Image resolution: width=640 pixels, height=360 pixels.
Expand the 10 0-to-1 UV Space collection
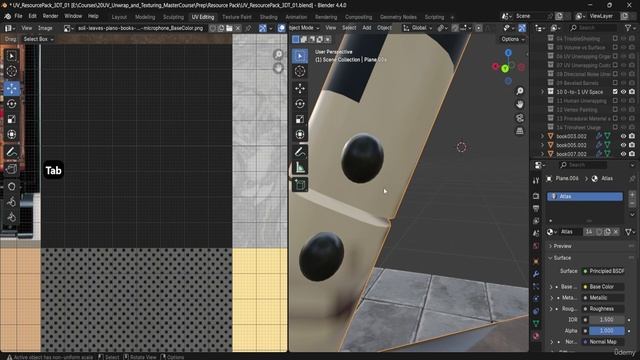tap(542, 92)
